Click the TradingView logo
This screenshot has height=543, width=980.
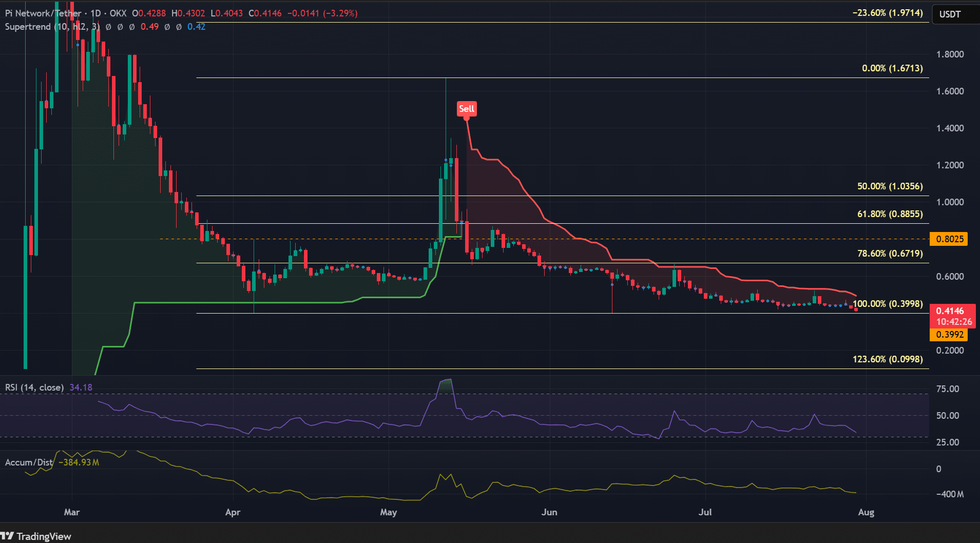click(x=35, y=536)
